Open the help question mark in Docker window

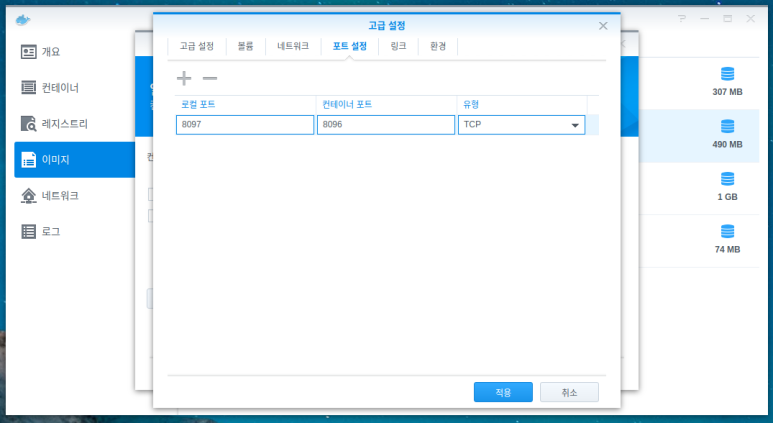(x=682, y=19)
